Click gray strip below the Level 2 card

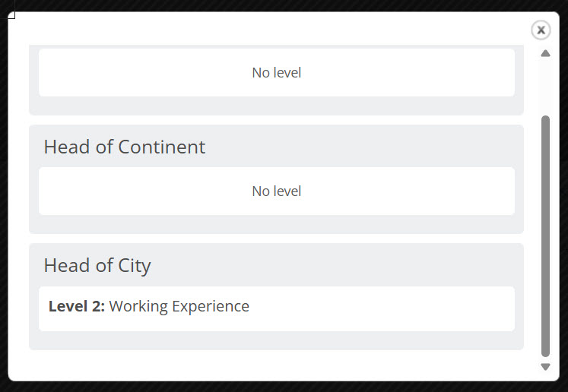[x=277, y=340]
